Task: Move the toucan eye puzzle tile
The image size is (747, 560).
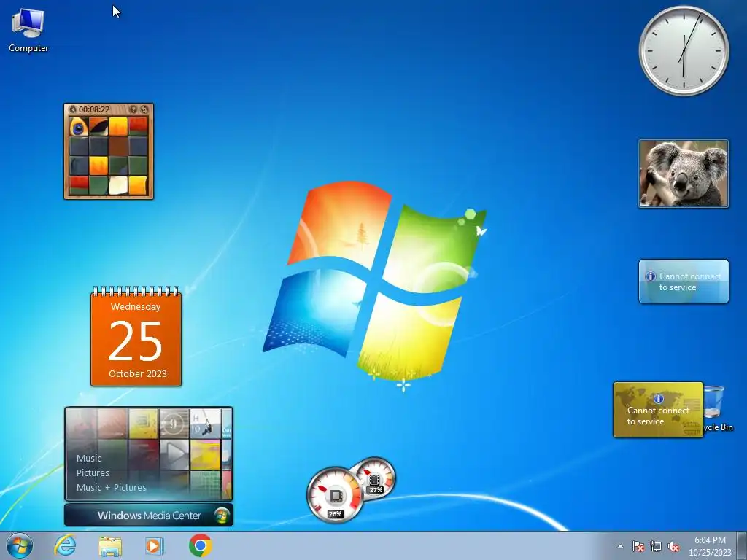Action: [x=79, y=127]
